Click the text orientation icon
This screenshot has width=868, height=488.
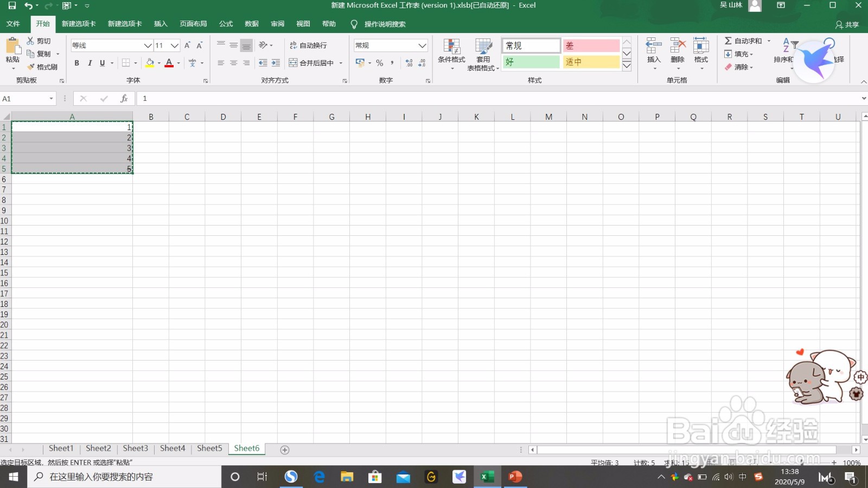tap(263, 45)
